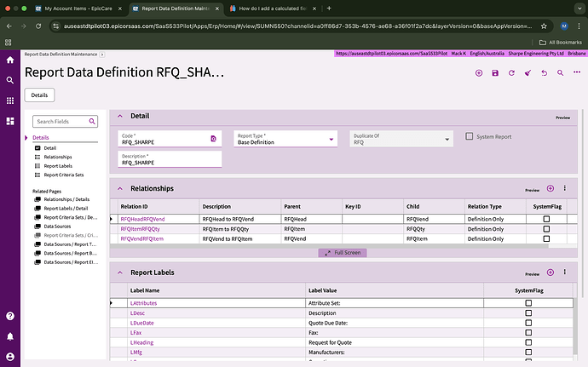Select Report Criteria Sets in navigation tree
Viewport: 588px width, 367px height.
pos(64,175)
